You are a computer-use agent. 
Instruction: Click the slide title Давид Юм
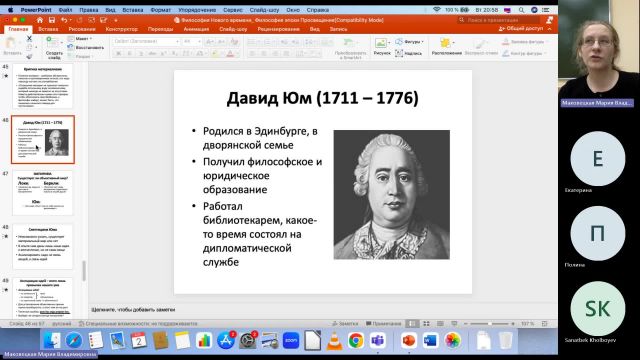pyautogui.click(x=322, y=98)
